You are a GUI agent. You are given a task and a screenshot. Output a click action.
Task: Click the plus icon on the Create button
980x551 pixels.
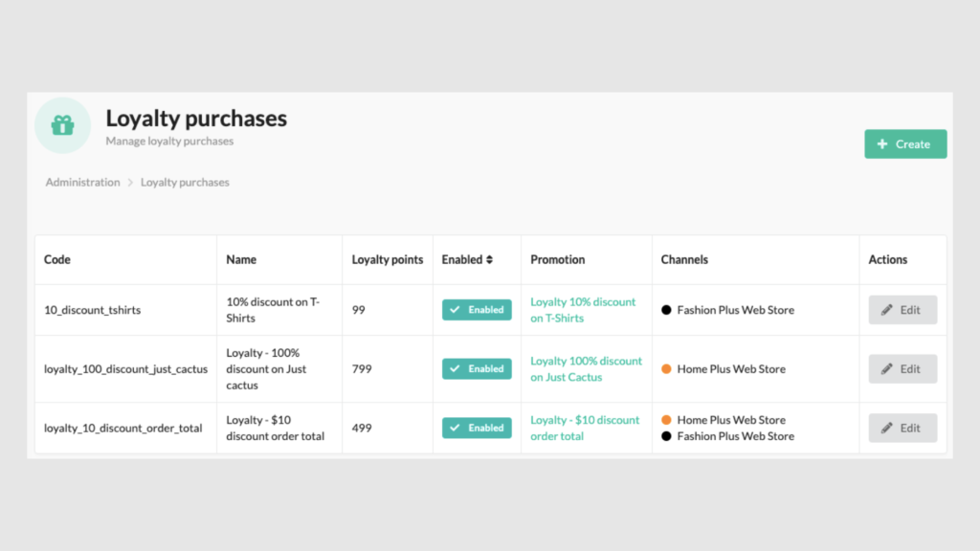881,143
